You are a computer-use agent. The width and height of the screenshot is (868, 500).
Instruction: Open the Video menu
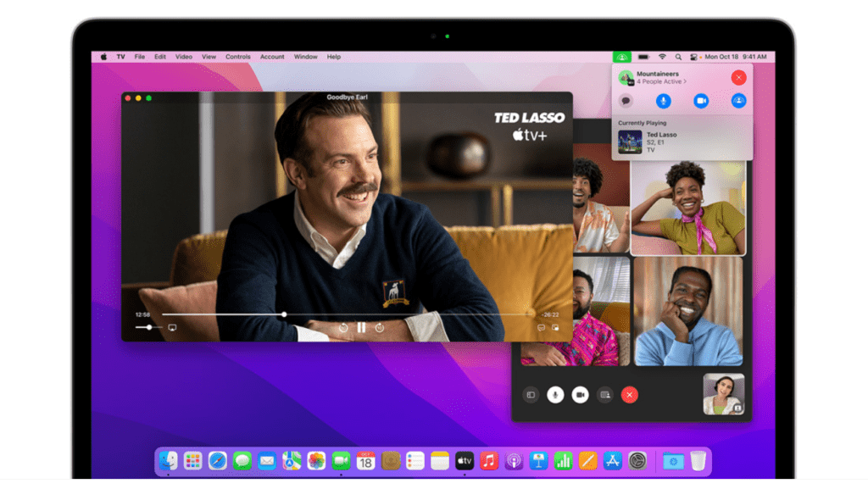coord(184,57)
